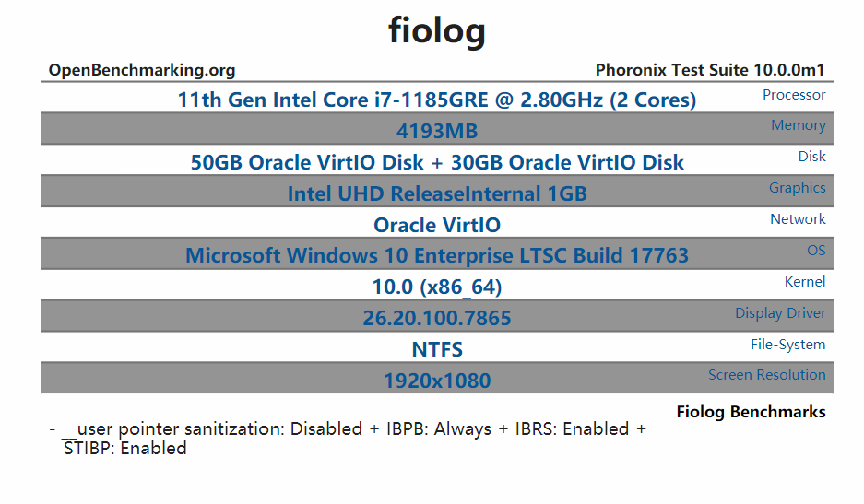
Task: Select the Oracle VirtIO network value
Action: coord(436,225)
